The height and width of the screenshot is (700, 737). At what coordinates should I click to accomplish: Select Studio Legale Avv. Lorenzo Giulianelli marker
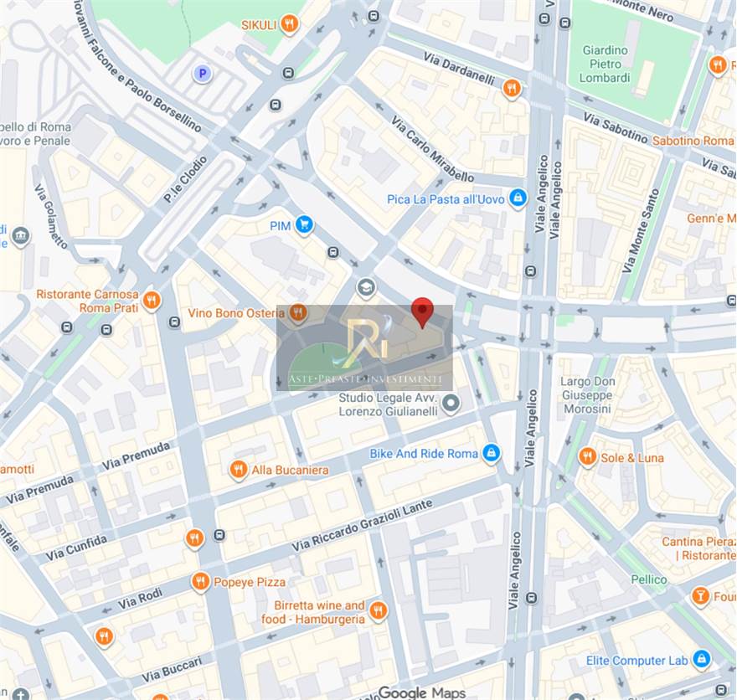coord(451,404)
